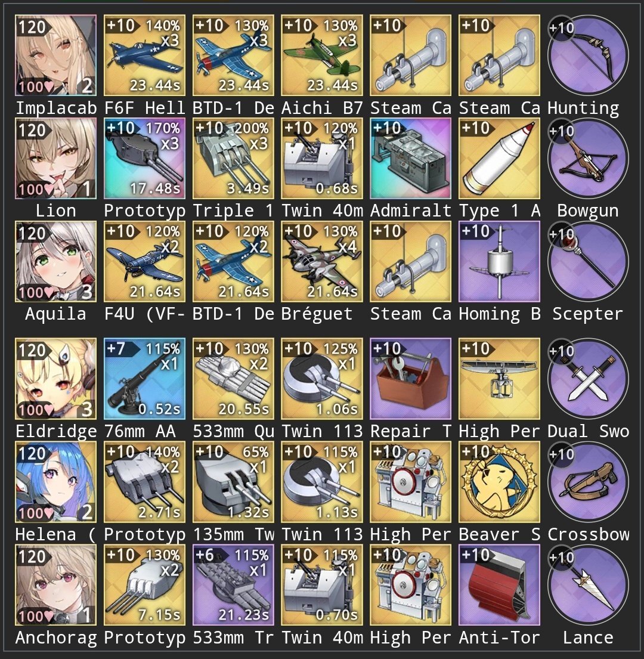Screen dimensions: 644x659
Task: Select the Dual Swords augment icon
Action: 588,379
